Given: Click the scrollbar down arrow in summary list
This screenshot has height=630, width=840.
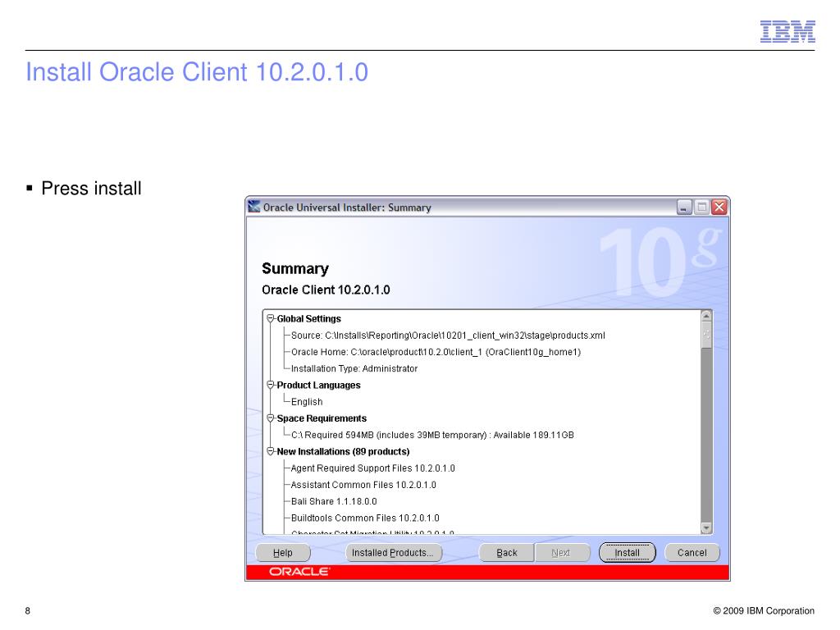Looking at the screenshot, I should click(706, 528).
